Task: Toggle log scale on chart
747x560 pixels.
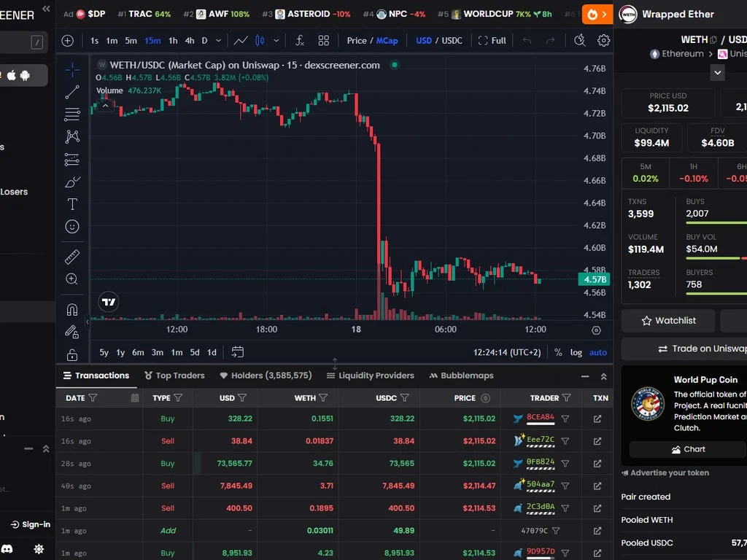Action: coord(576,352)
